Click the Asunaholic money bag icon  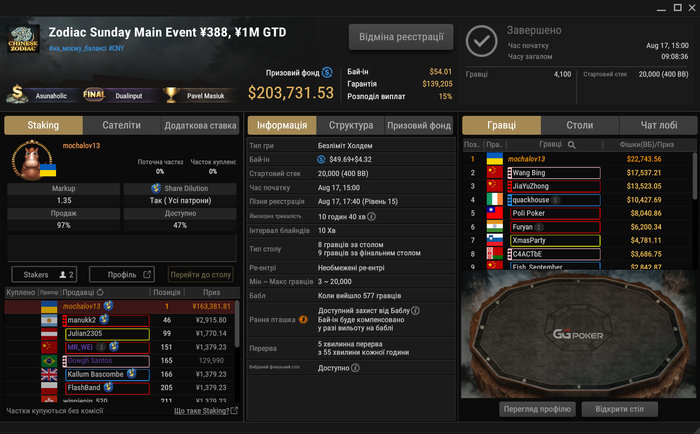coord(17,94)
